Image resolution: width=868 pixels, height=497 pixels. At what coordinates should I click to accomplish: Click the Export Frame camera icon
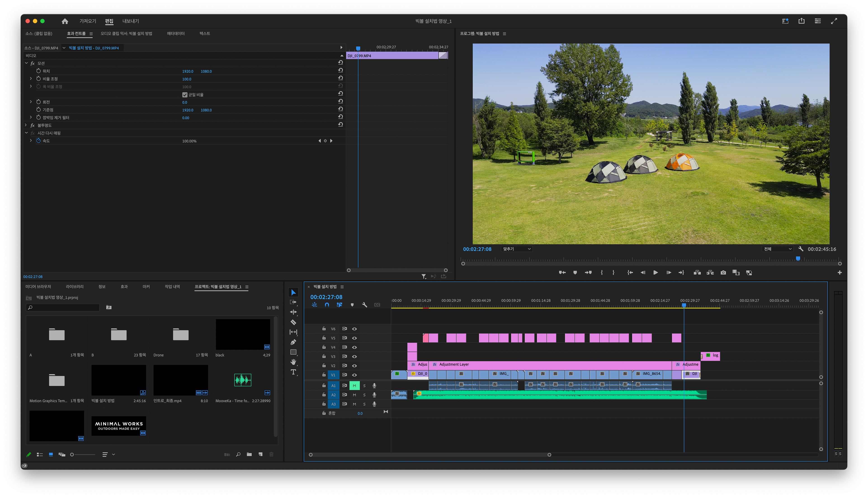pos(723,273)
